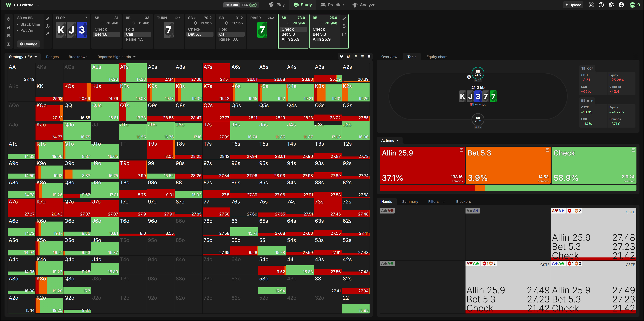Select SB's Bet 1.8 flop action
644x321 pixels.
point(106,34)
